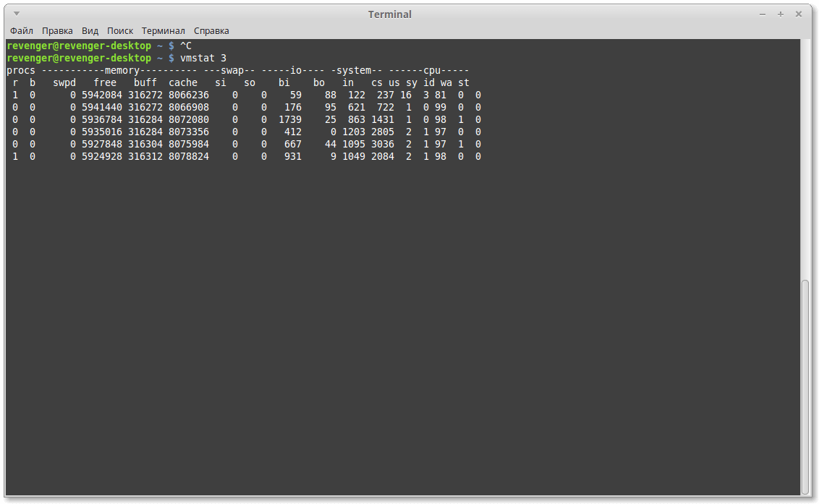Click the 'Terminal' window title
Screen dimensions: 819x504
(x=390, y=14)
